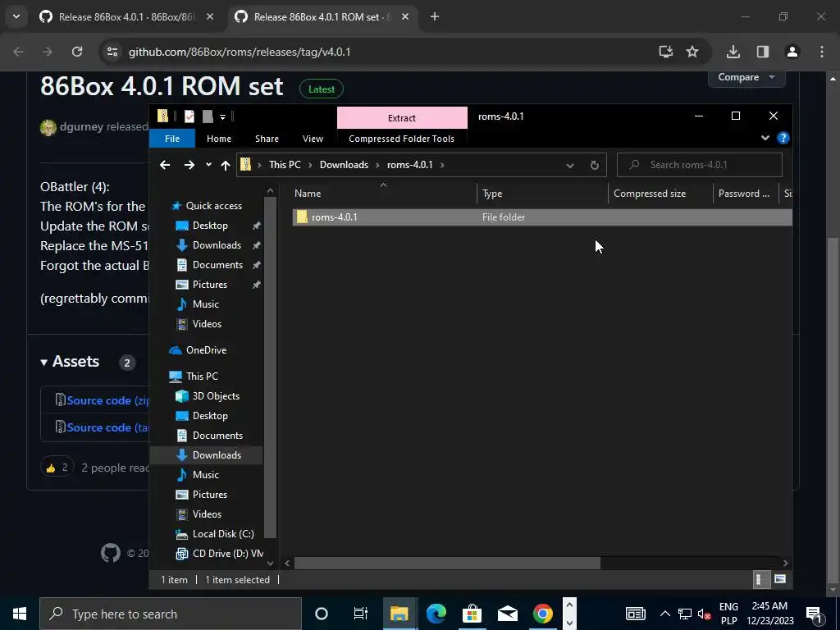The width and height of the screenshot is (840, 630).
Task: Click the Explorer Help question mark icon
Action: 783,138
